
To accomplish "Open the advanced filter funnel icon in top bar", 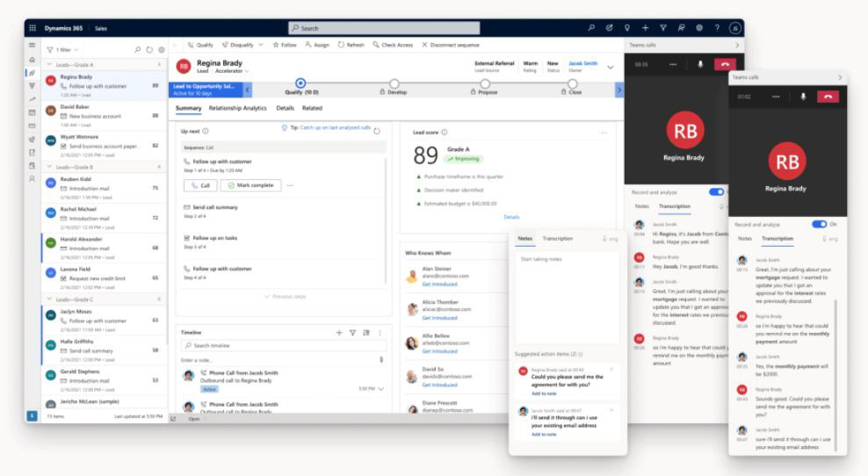I will [x=663, y=28].
